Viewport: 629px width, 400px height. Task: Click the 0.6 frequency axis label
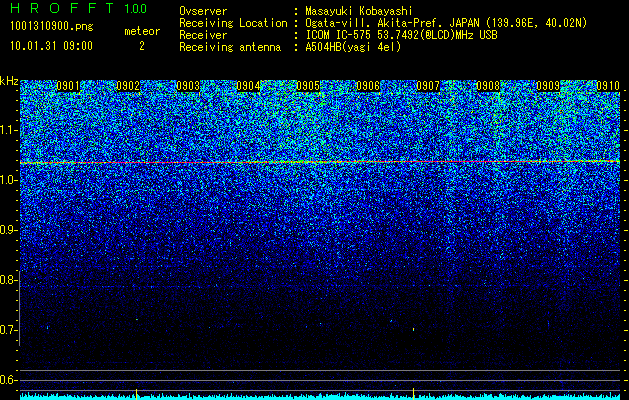click(x=8, y=380)
